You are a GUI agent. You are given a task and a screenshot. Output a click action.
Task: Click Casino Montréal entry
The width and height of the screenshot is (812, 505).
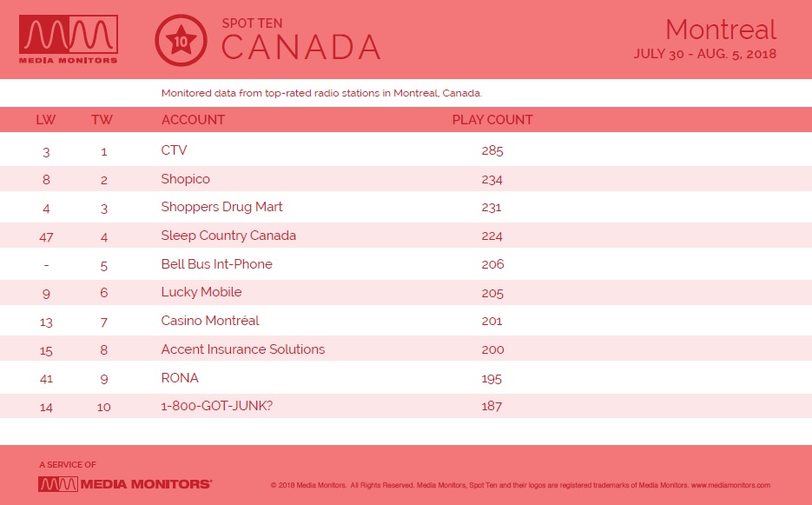coord(210,321)
